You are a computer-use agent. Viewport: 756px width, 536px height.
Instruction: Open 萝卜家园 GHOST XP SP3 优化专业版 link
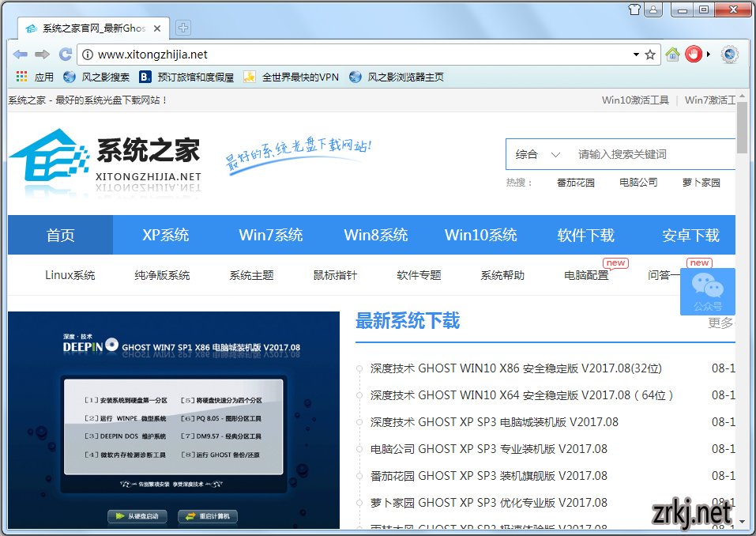tap(489, 503)
